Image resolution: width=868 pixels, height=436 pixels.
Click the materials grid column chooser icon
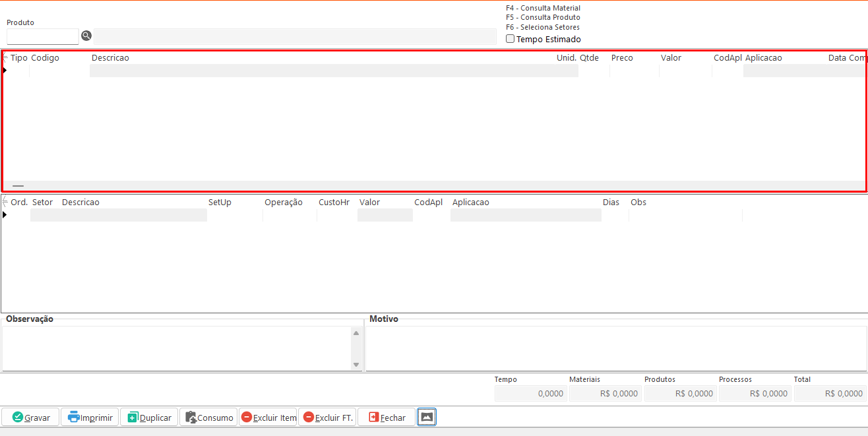5,58
